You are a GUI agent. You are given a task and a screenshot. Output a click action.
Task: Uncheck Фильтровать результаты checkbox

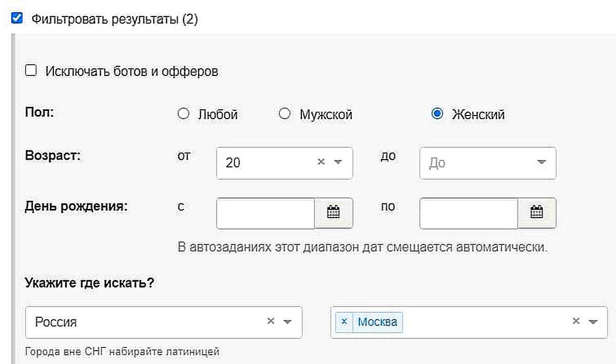(17, 19)
